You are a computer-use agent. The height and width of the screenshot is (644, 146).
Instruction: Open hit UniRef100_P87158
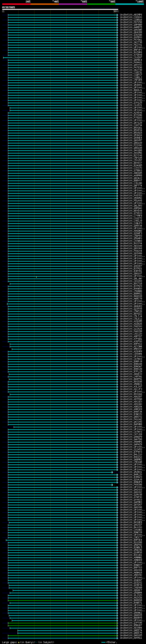point(131,22)
